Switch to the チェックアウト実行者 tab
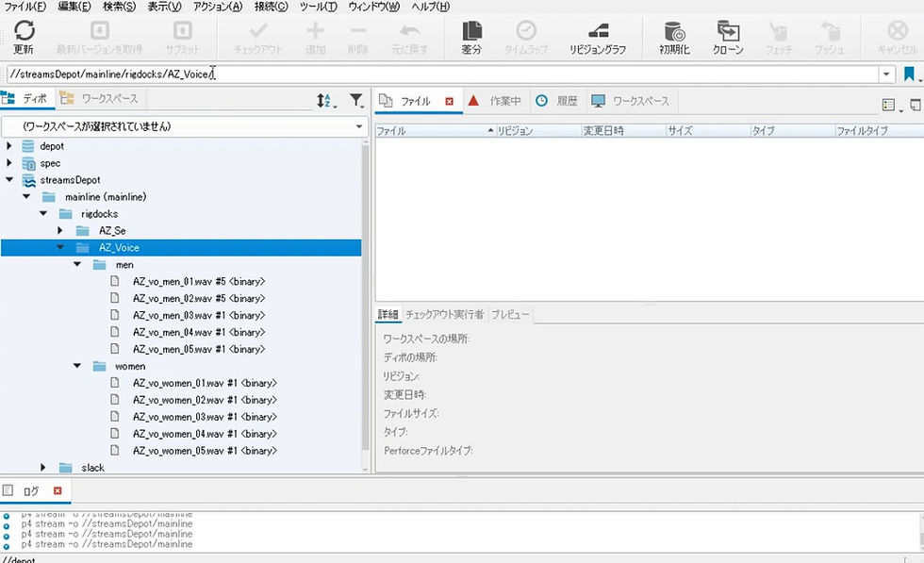This screenshot has width=924, height=563. [444, 315]
